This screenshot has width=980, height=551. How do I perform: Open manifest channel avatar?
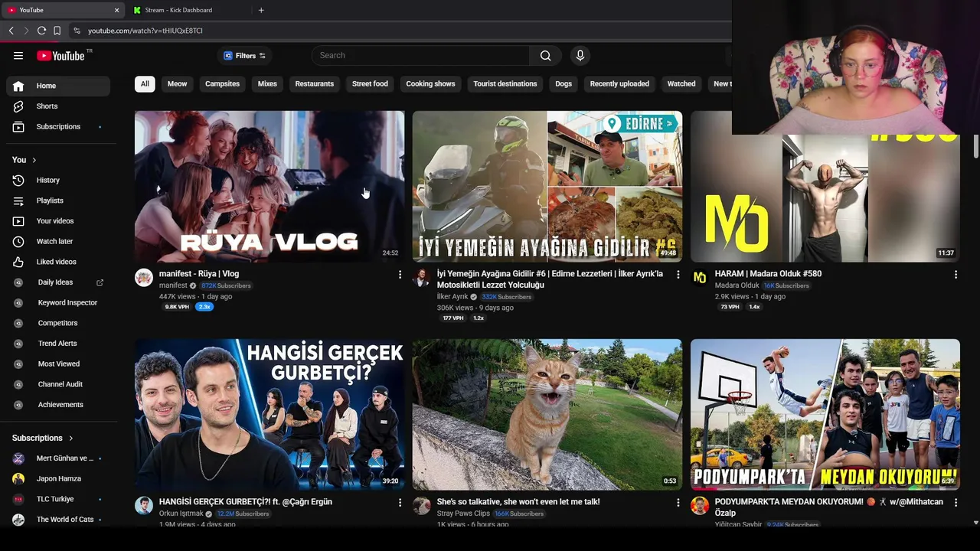(144, 277)
